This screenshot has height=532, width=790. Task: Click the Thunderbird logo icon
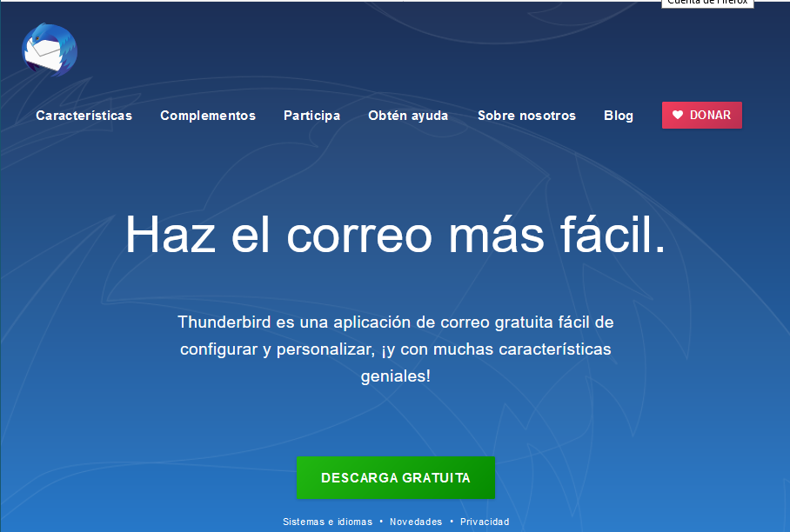(50, 50)
